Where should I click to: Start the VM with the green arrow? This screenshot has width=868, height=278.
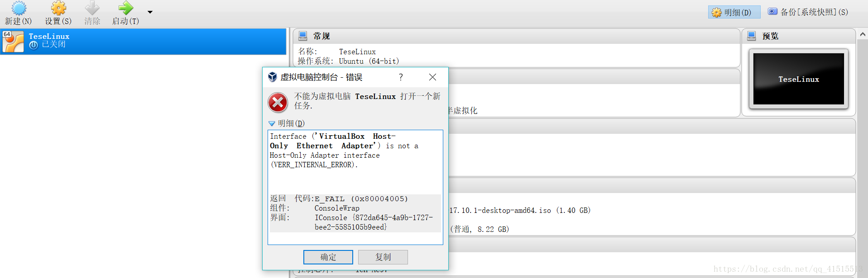tap(125, 9)
